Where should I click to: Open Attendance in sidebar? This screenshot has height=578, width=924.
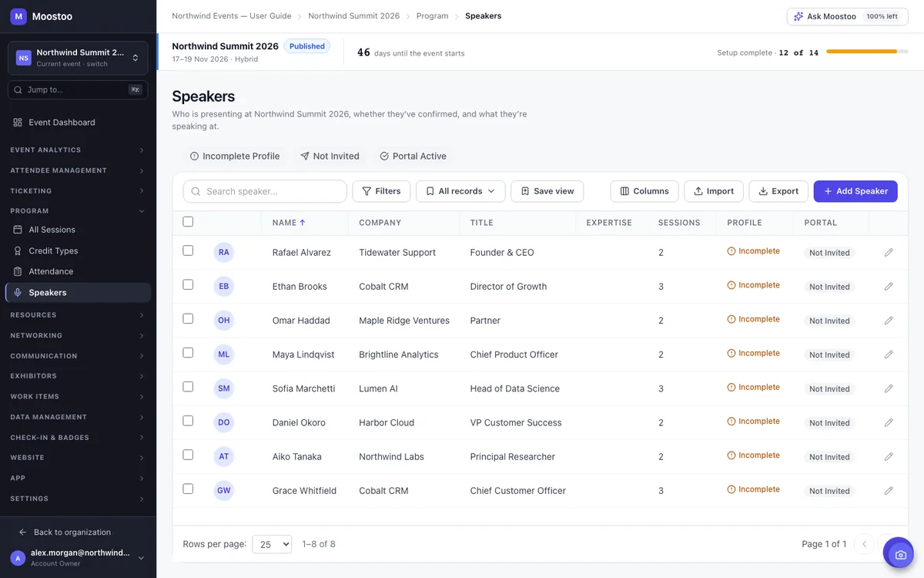[x=78, y=271]
